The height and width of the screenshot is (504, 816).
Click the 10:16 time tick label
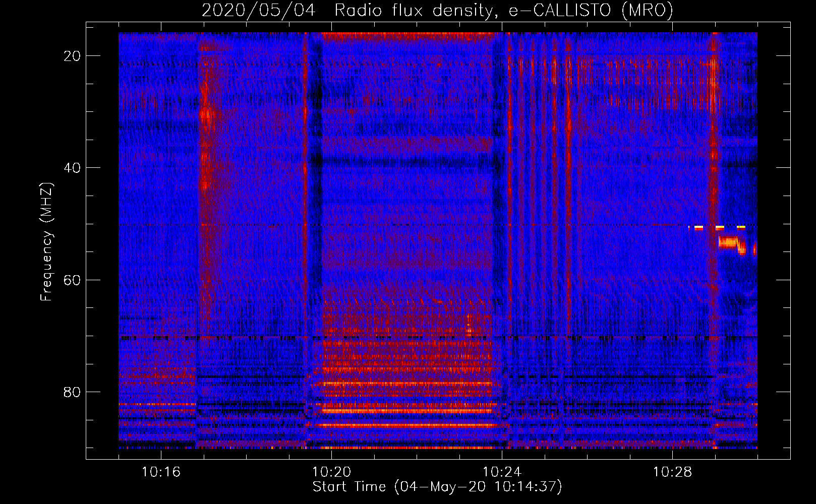tap(161, 472)
